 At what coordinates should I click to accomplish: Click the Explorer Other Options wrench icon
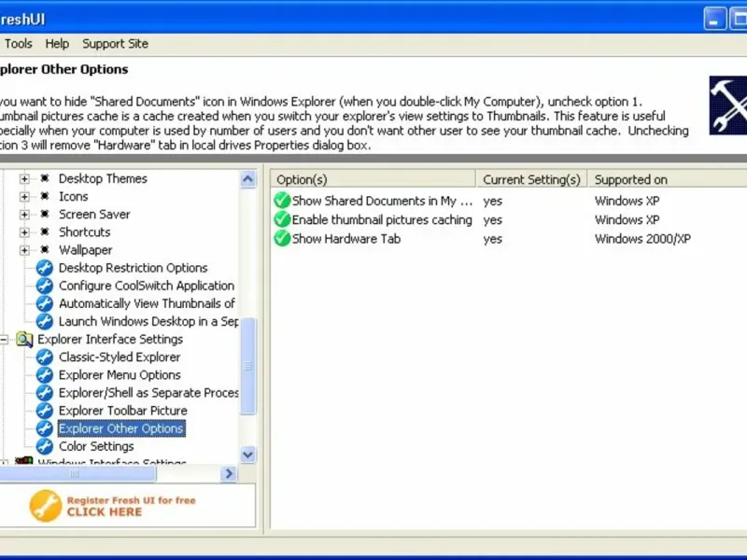(44, 428)
